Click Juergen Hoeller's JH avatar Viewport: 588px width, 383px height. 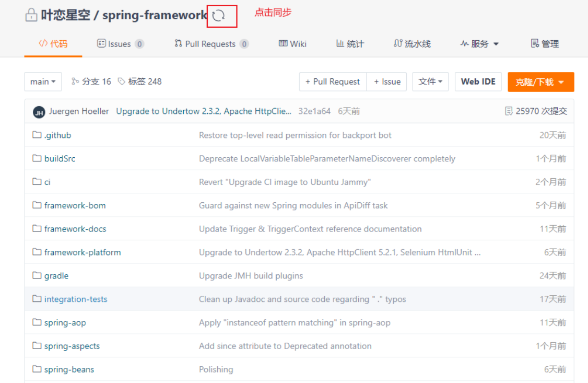coord(39,112)
